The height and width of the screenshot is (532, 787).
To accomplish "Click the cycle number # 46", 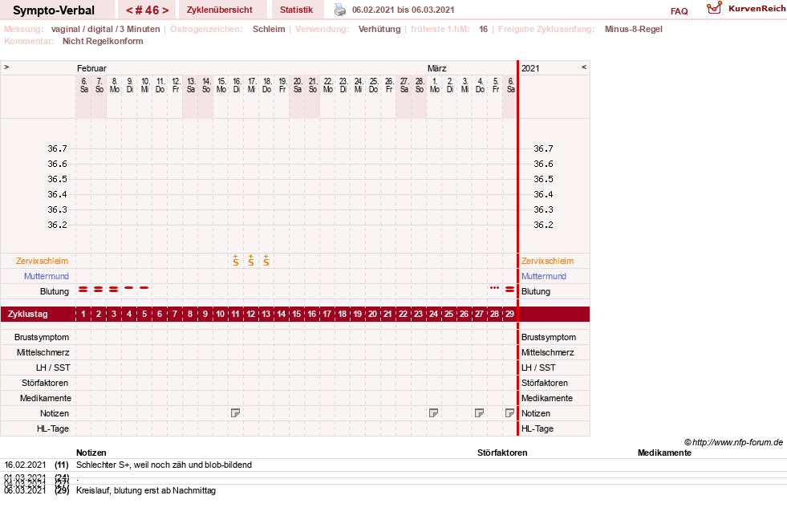I will point(147,10).
